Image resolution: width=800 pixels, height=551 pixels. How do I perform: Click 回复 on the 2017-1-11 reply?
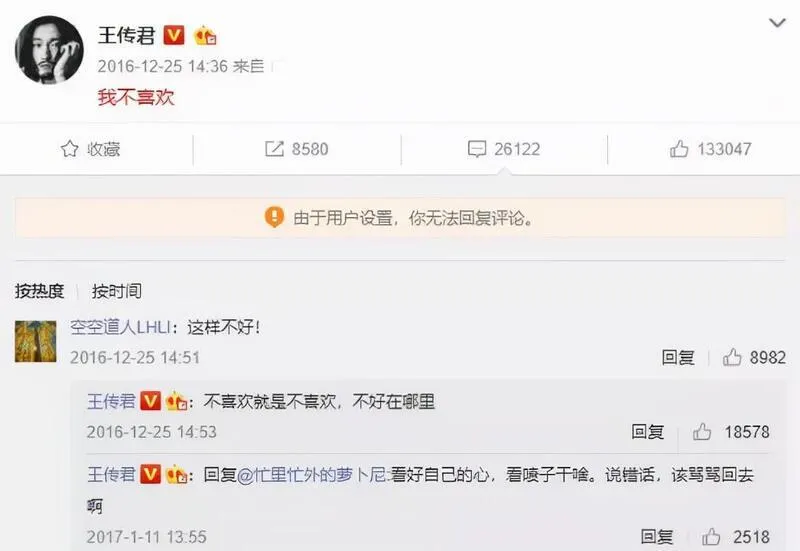coord(657,537)
